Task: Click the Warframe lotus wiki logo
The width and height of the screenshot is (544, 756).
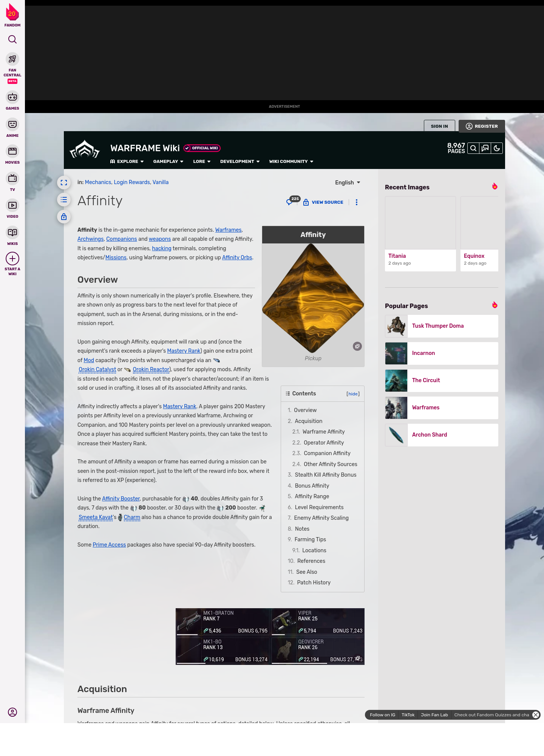Action: [x=85, y=150]
